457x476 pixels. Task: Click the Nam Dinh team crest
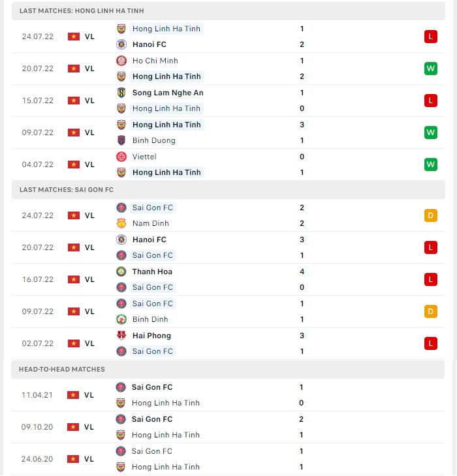[x=121, y=223]
